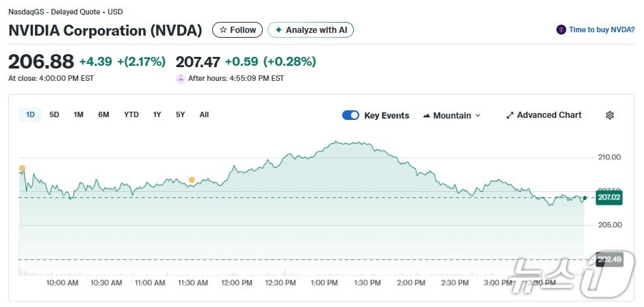Toggle the Key Events switch off
Screen dimensions: 644x307
coord(350,115)
